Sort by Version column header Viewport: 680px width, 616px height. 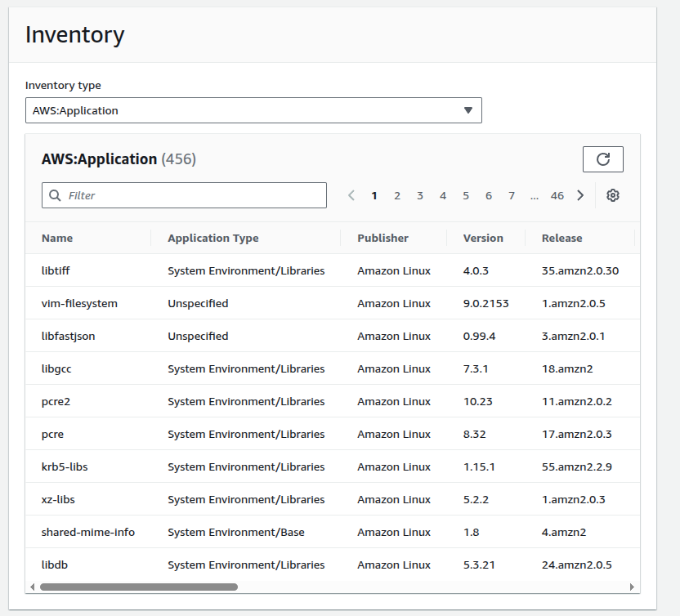tap(483, 238)
